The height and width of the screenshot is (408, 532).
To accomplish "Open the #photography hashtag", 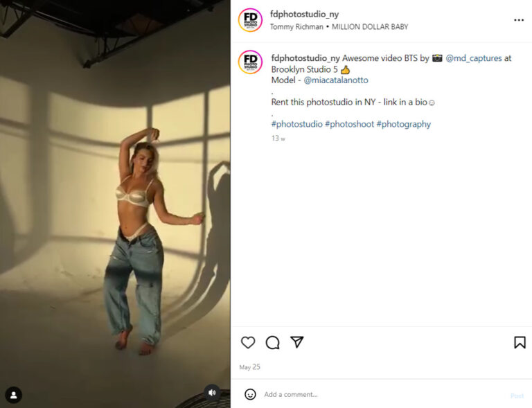I will pyautogui.click(x=403, y=124).
